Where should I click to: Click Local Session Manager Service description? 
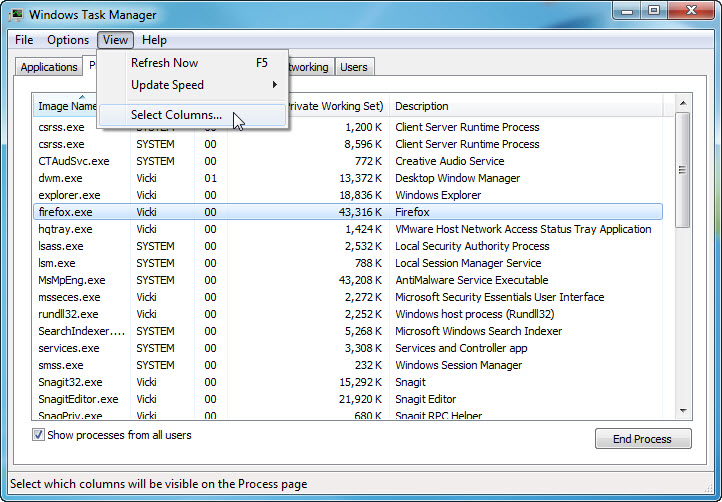(468, 263)
